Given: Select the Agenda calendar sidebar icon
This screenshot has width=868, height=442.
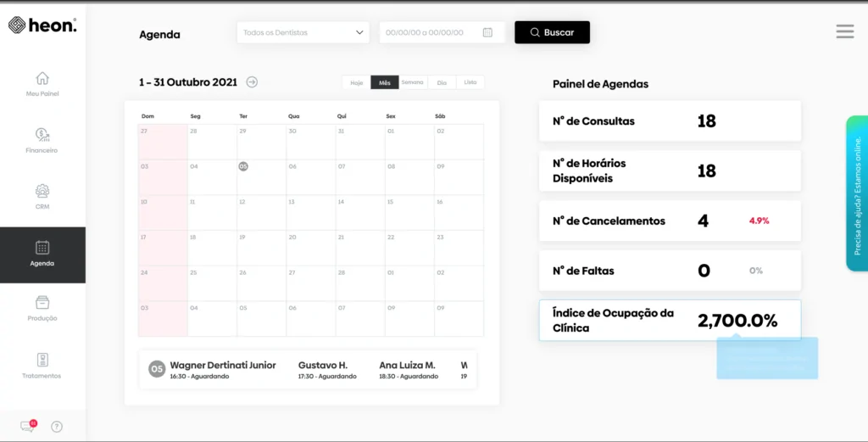Looking at the screenshot, I should pos(42,248).
